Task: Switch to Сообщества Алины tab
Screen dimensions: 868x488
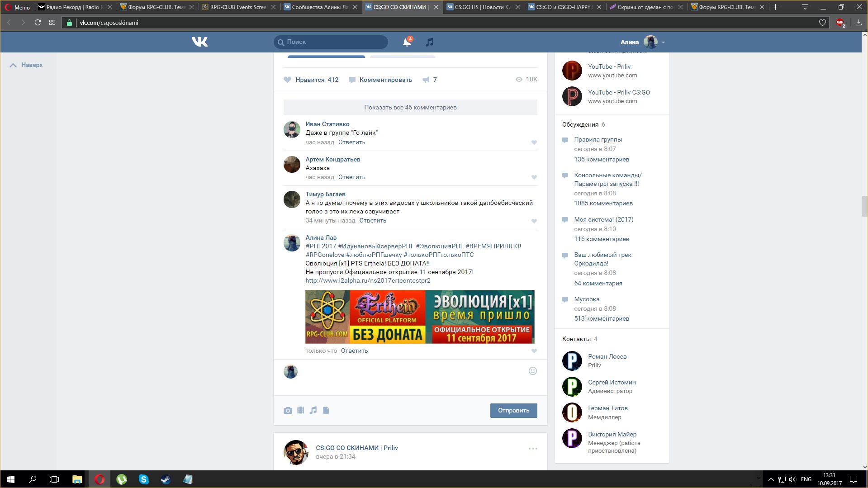Action: (320, 7)
